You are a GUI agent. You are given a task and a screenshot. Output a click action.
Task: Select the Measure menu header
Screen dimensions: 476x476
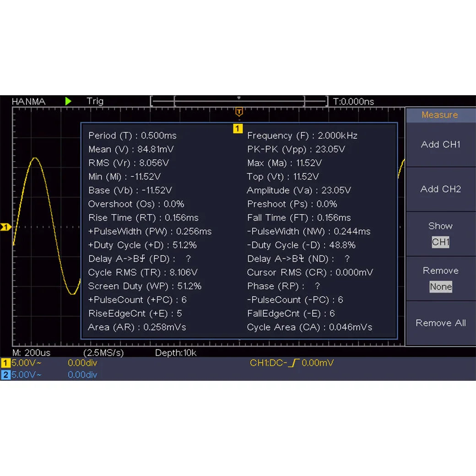click(x=440, y=115)
